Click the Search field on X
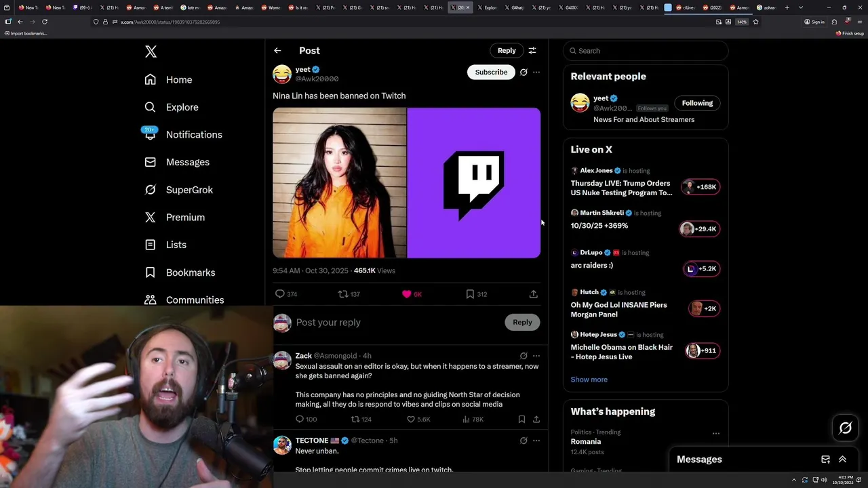 [x=646, y=51]
